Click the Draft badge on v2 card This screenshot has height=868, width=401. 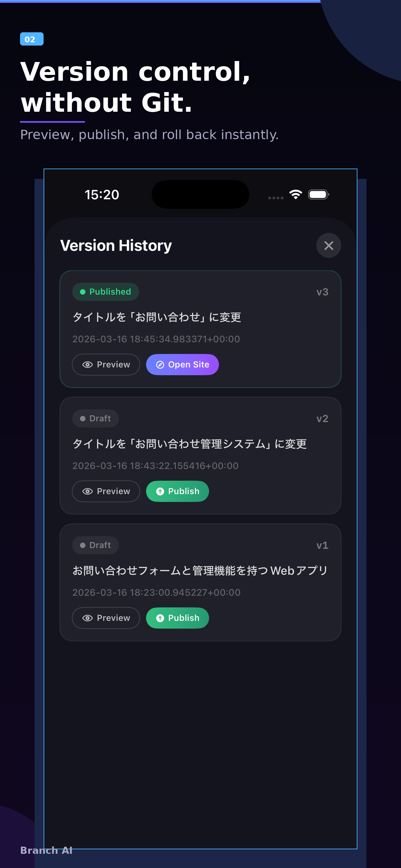(x=95, y=418)
